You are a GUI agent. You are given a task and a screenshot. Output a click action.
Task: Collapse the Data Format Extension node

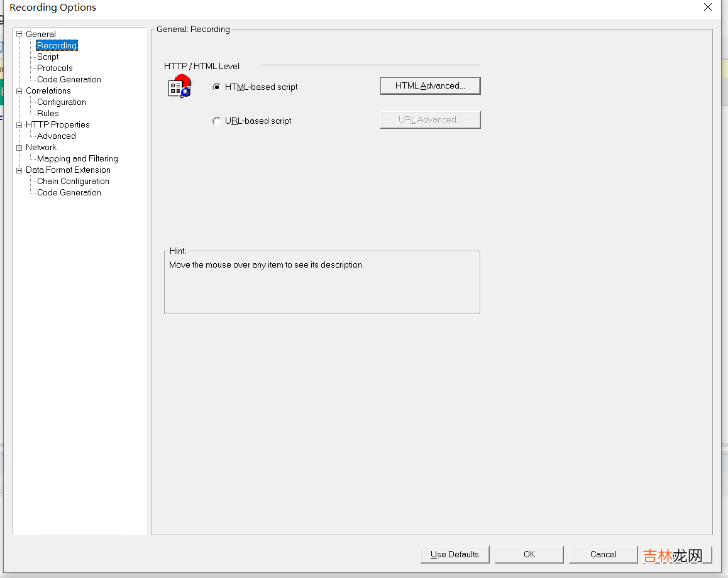[x=19, y=170]
